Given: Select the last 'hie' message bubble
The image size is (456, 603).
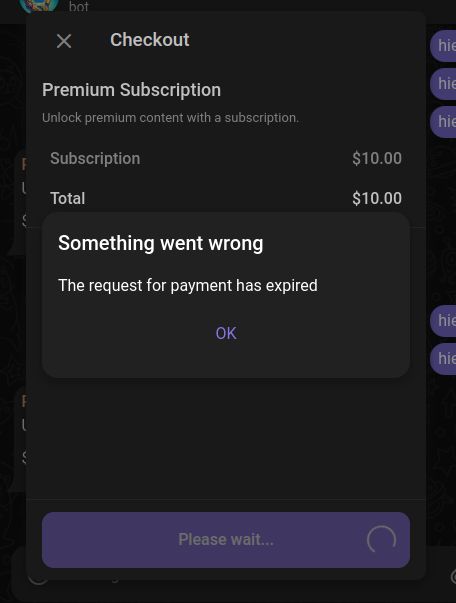Looking at the screenshot, I should pos(443,359).
